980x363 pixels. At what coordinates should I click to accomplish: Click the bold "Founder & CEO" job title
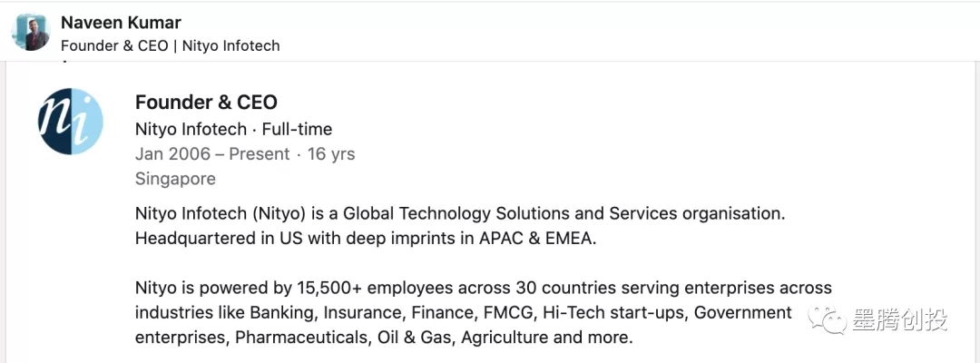pyautogui.click(x=206, y=102)
